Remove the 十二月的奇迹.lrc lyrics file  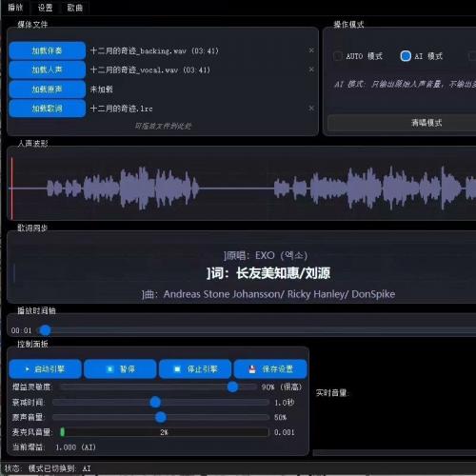[x=311, y=109]
